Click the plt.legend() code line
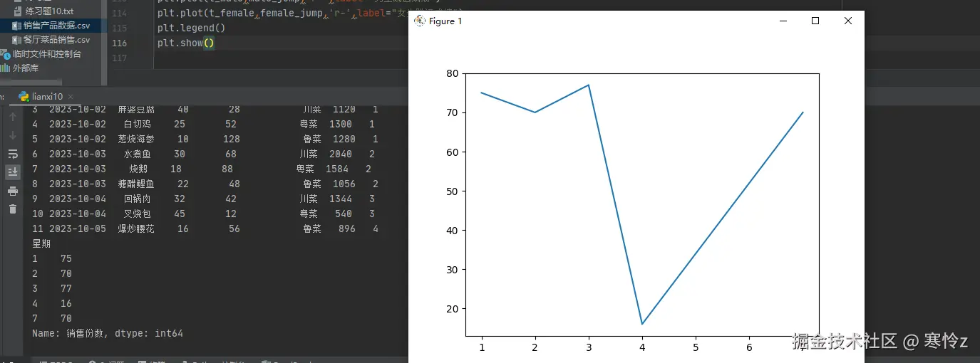 coord(191,28)
